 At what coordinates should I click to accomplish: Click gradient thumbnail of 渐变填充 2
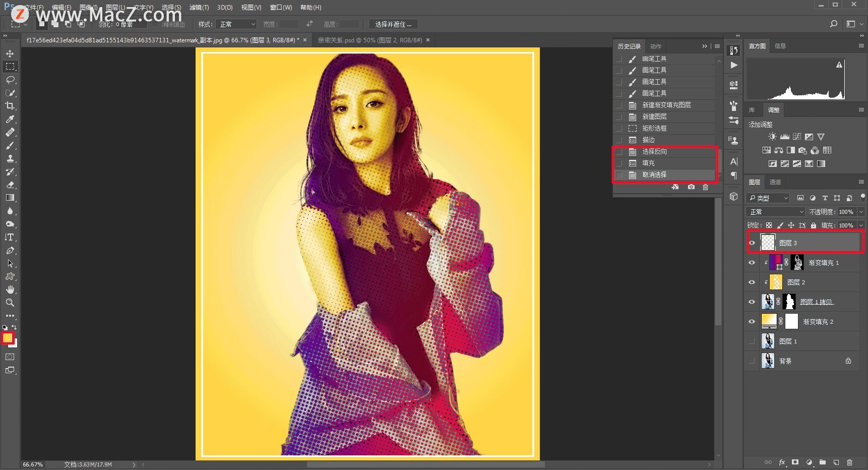(x=769, y=321)
